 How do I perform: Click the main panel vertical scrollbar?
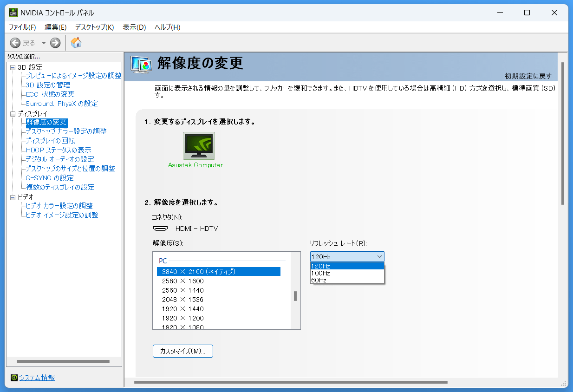tap(563, 134)
